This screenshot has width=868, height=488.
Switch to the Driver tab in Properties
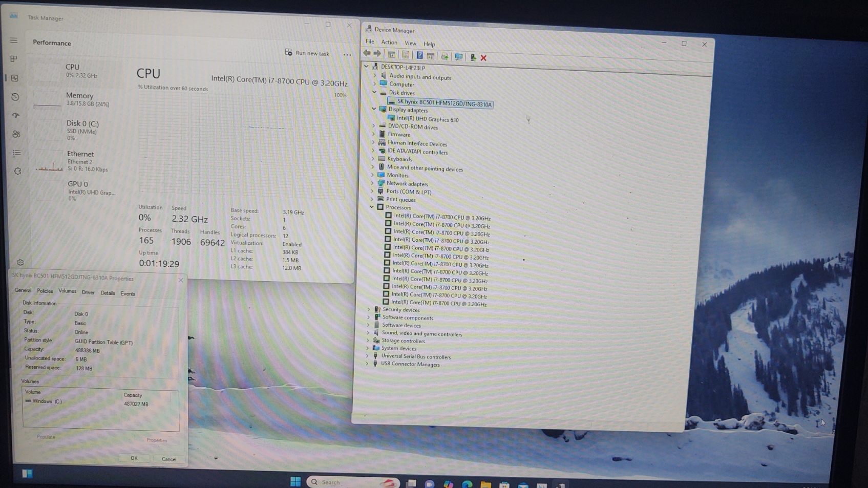pos(88,293)
